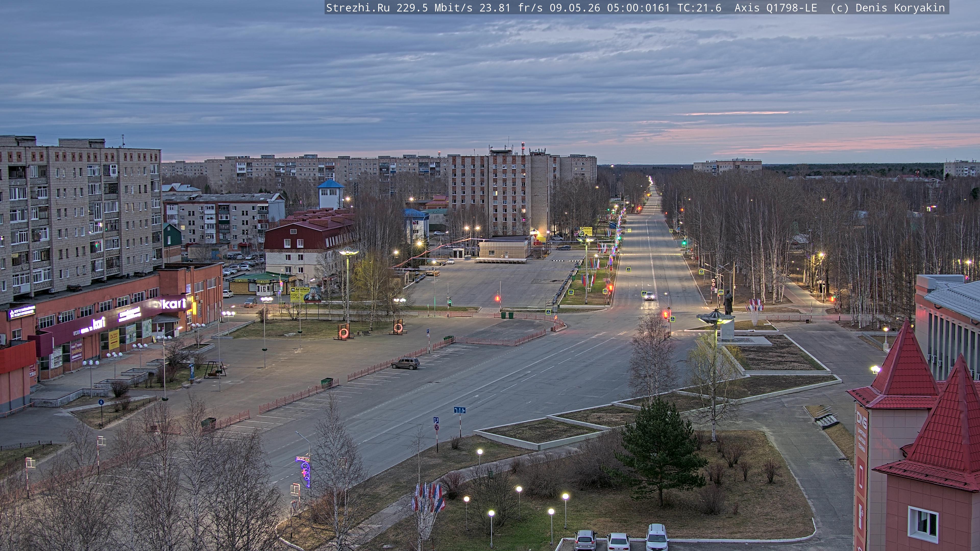Viewport: 980px width, 551px height.
Task: Click the smaller kari sign above the storefront
Action: pos(99,323)
